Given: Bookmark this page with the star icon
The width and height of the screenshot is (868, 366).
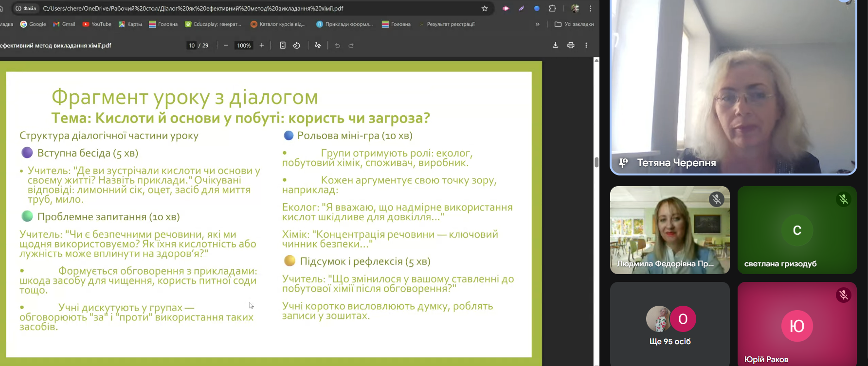Looking at the screenshot, I should click(x=485, y=8).
